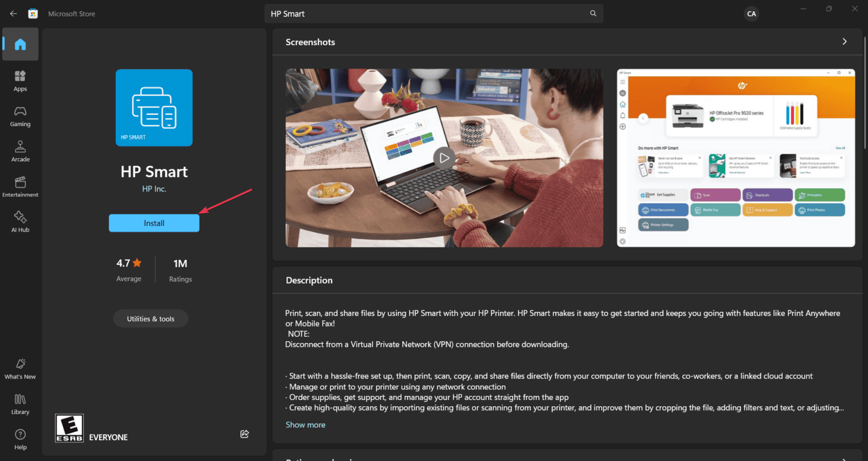This screenshot has height=461, width=868.
Task: Open the CA account profile
Action: pos(751,14)
